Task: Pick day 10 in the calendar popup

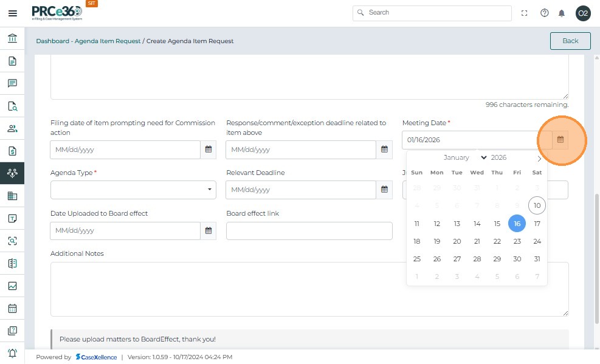Action: coord(537,205)
